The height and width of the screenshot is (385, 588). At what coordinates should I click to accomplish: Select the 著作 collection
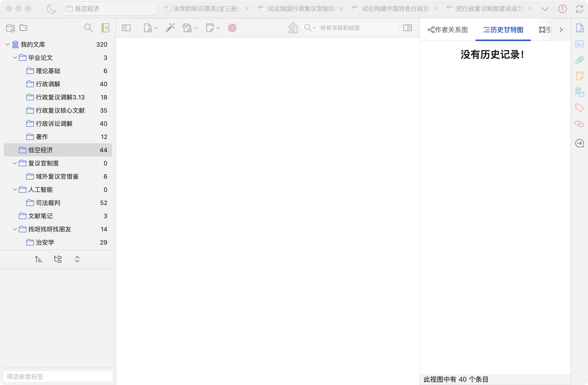[58, 137]
